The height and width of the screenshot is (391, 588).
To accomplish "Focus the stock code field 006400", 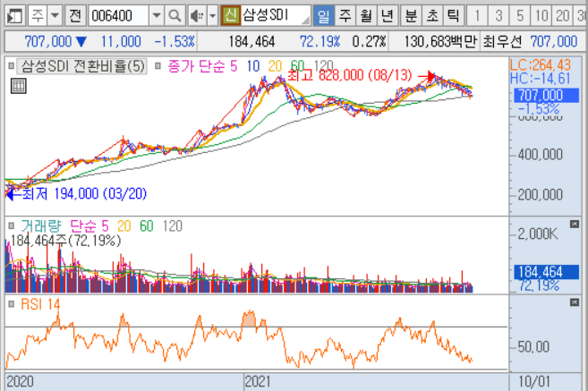I will click(118, 16).
